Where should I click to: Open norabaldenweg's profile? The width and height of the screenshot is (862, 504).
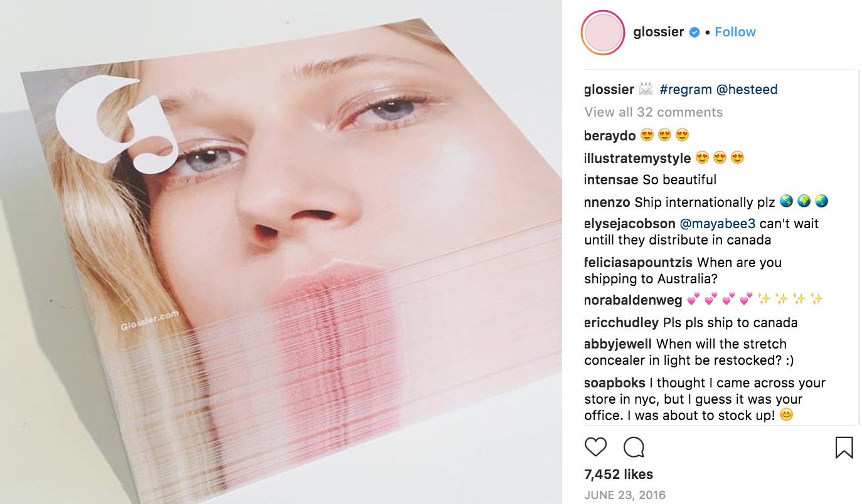(x=633, y=300)
